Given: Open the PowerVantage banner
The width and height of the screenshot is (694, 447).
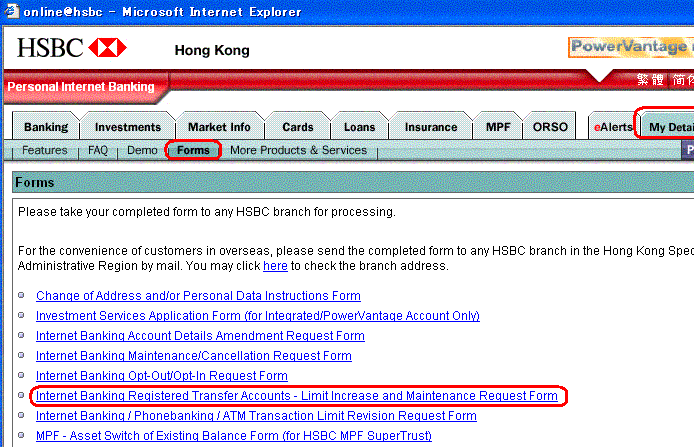Looking at the screenshot, I should pos(631,46).
